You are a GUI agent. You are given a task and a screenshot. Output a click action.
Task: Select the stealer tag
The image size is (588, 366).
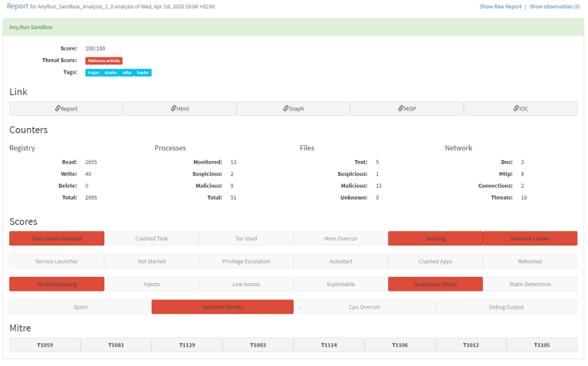[110, 73]
